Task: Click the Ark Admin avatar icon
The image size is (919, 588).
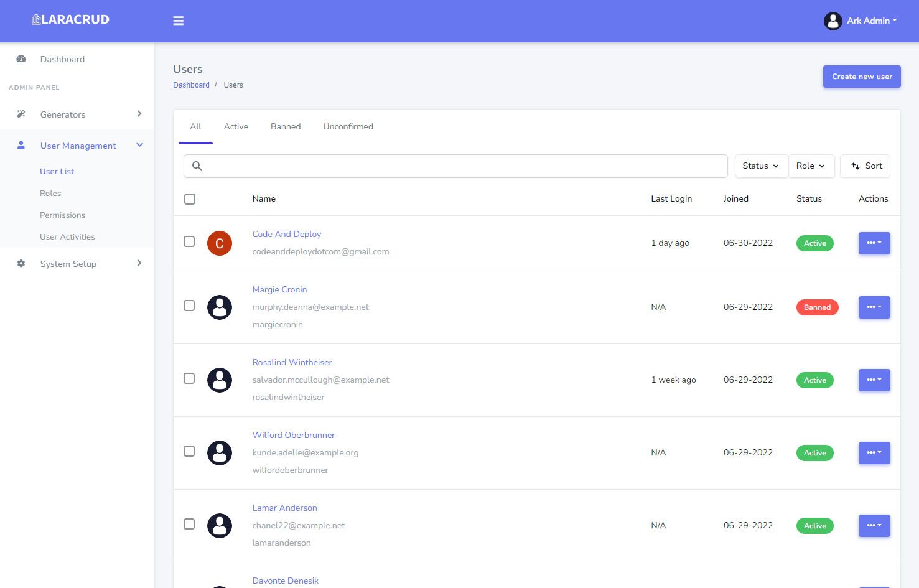Action: (833, 21)
